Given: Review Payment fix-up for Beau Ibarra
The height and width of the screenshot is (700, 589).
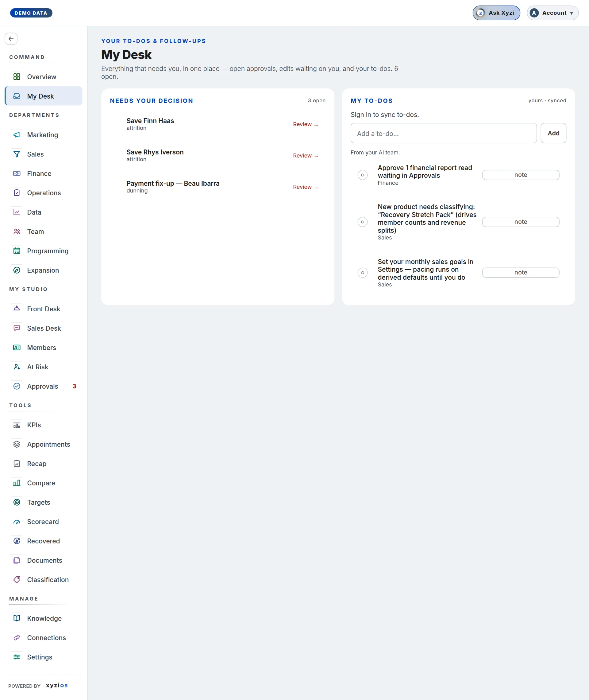Looking at the screenshot, I should tap(306, 187).
